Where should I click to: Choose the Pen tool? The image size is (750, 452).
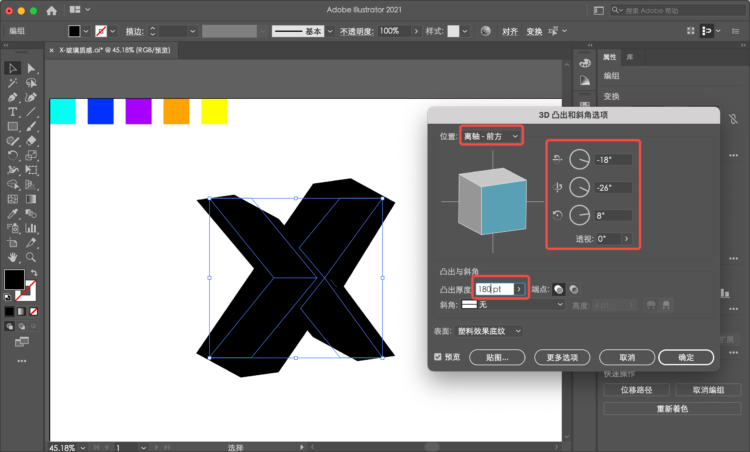tap(12, 97)
